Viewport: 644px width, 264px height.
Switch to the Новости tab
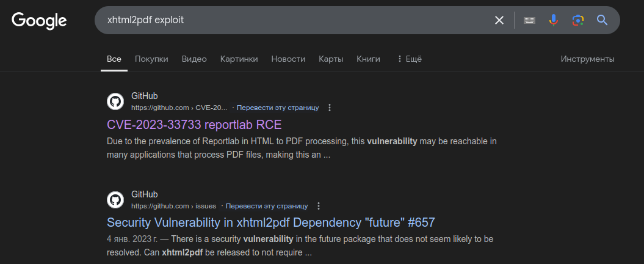point(288,59)
